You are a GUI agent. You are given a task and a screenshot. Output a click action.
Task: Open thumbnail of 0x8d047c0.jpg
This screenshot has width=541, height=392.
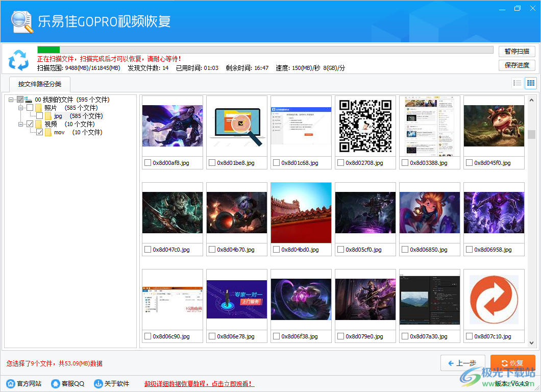pos(173,212)
